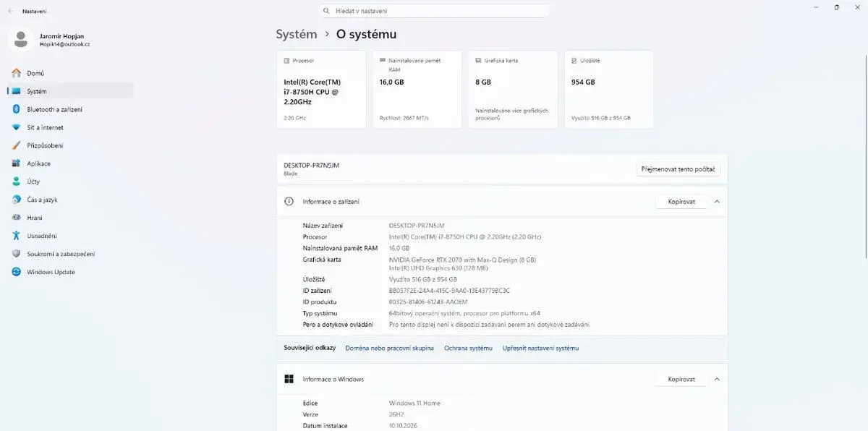Open Účty person icon

(16, 182)
